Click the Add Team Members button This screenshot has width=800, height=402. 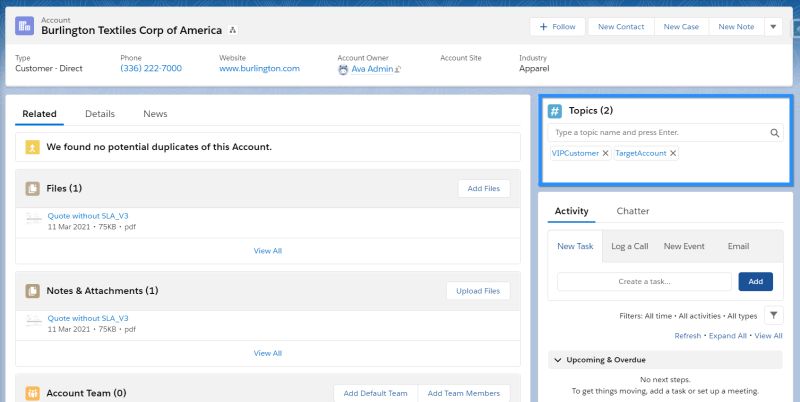(x=464, y=393)
